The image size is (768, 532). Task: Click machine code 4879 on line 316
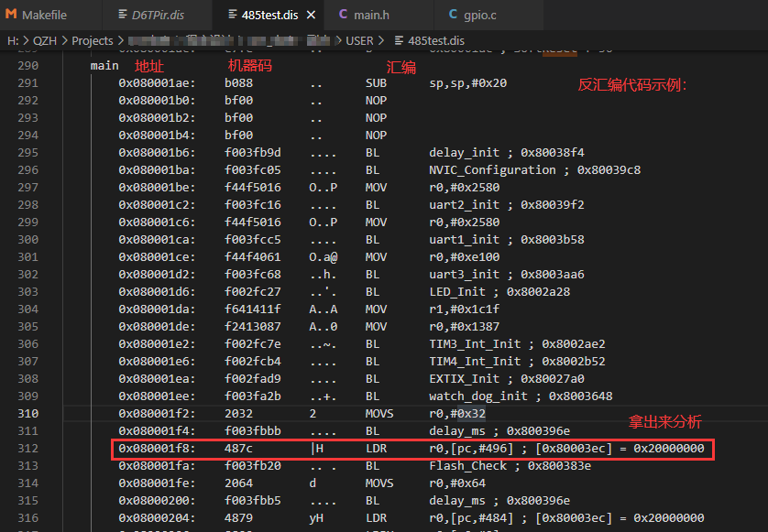click(238, 517)
